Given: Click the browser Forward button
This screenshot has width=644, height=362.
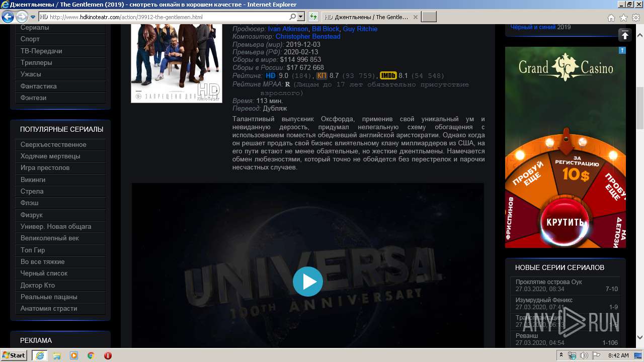Looking at the screenshot, I should 22,17.
